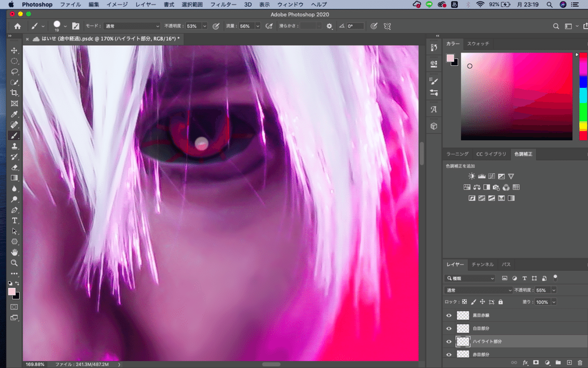
Task: Pick the Crop tool
Action: pyautogui.click(x=14, y=93)
